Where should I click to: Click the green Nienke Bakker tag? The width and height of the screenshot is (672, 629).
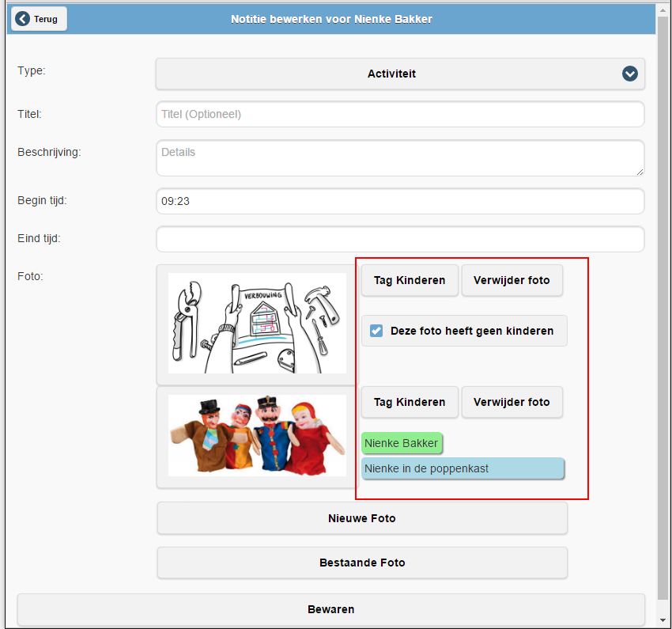[401, 443]
